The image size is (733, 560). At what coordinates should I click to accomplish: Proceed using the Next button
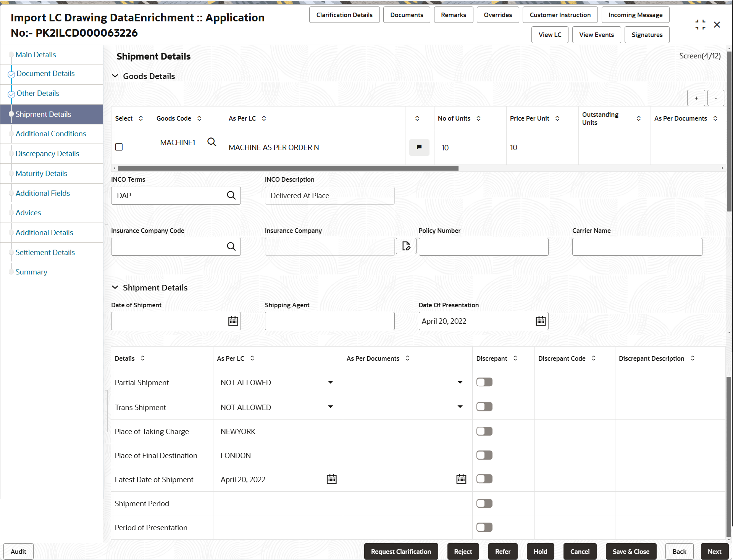coord(714,551)
